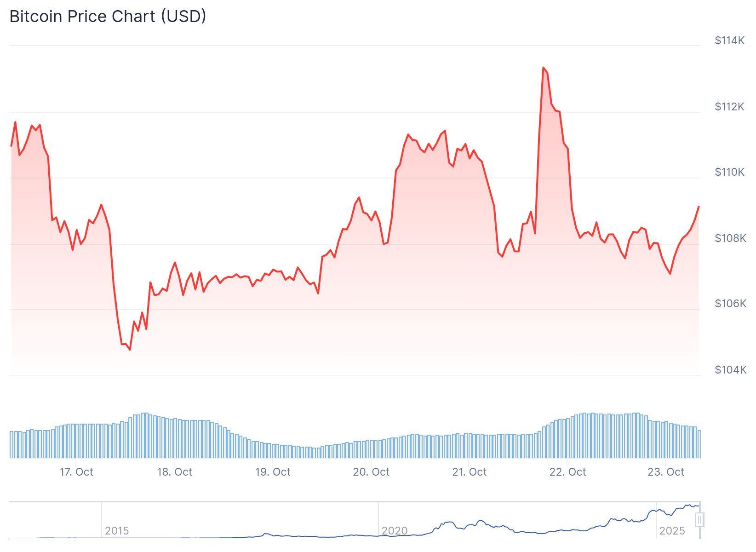
Task: Click the 2015 label in the navigator
Action: (117, 531)
